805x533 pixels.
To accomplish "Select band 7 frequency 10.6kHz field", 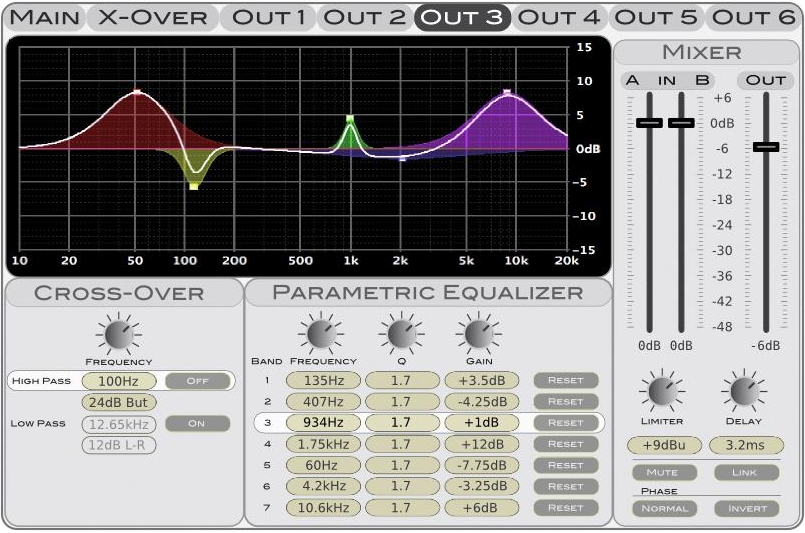I will (x=323, y=508).
